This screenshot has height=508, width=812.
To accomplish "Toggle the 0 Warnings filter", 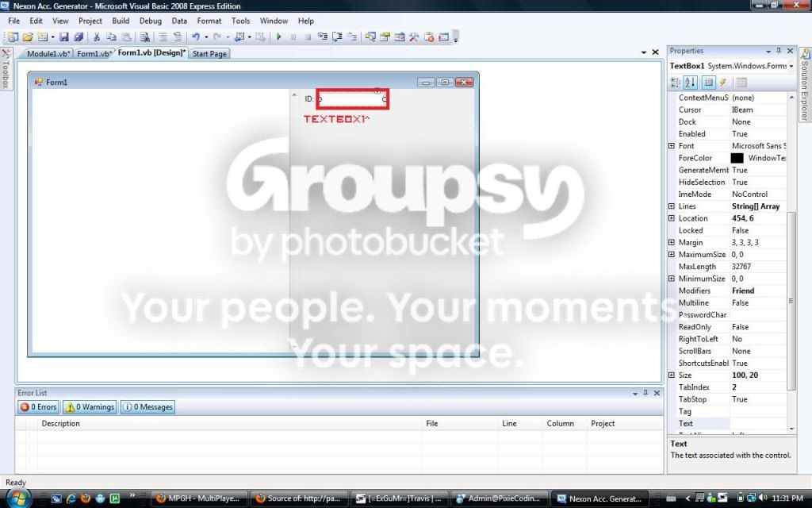I will 90,407.
